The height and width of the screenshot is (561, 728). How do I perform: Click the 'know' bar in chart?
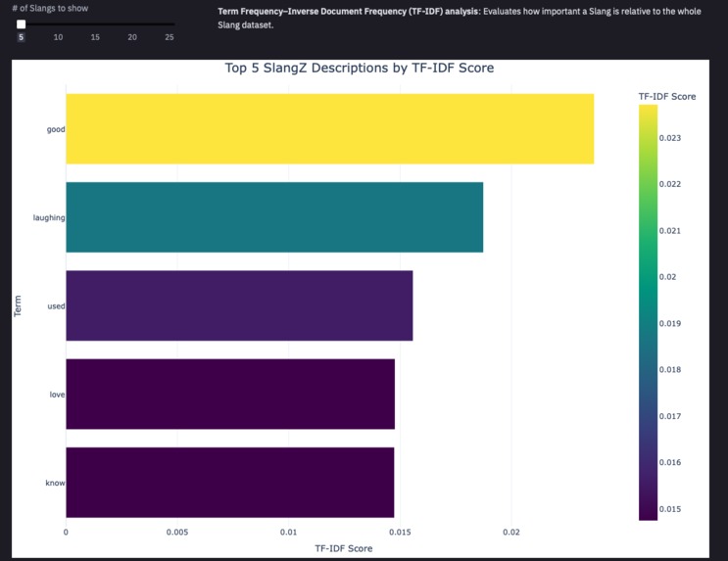[x=230, y=483]
